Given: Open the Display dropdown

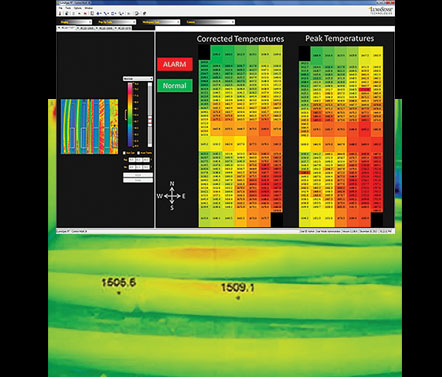Looking at the screenshot, I should [x=75, y=22].
